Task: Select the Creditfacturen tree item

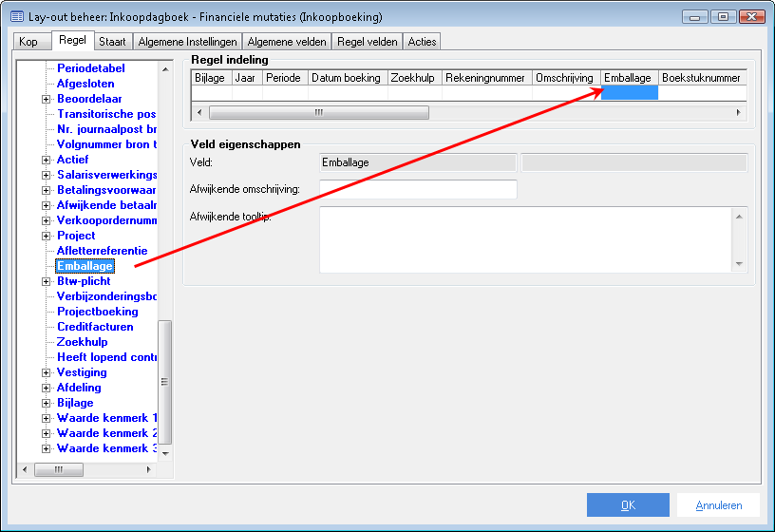Action: [x=95, y=328]
